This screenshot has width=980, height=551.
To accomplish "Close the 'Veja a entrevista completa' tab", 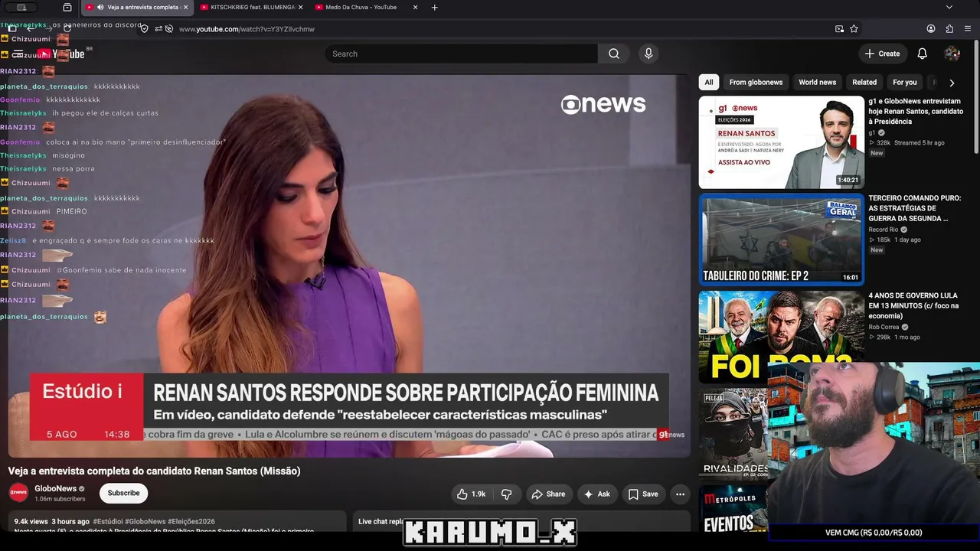I will pos(185,8).
